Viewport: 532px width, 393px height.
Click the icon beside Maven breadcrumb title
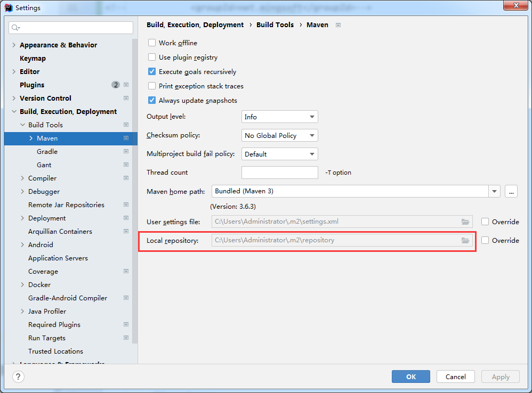(338, 25)
